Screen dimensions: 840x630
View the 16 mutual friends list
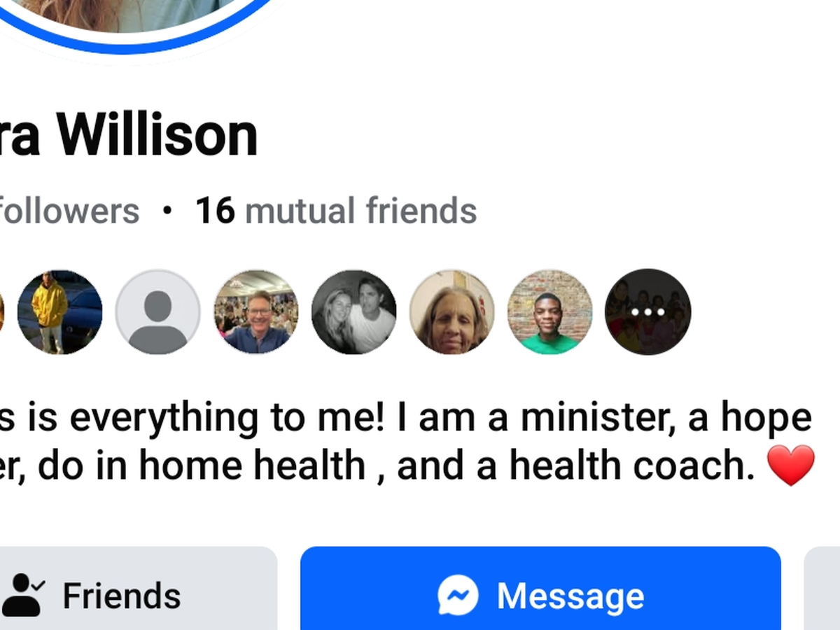[x=336, y=211]
